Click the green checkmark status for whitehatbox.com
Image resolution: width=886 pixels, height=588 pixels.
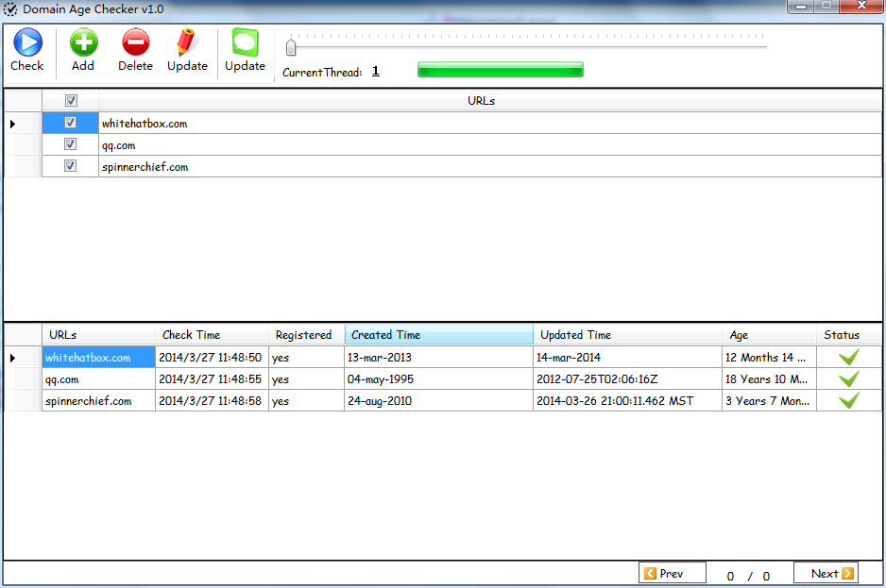point(848,358)
